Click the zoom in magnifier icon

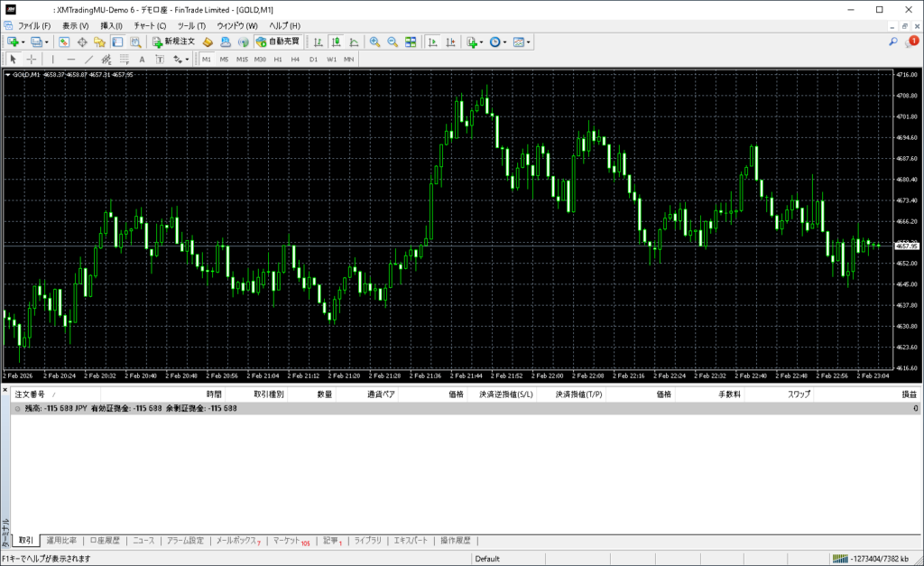point(374,42)
